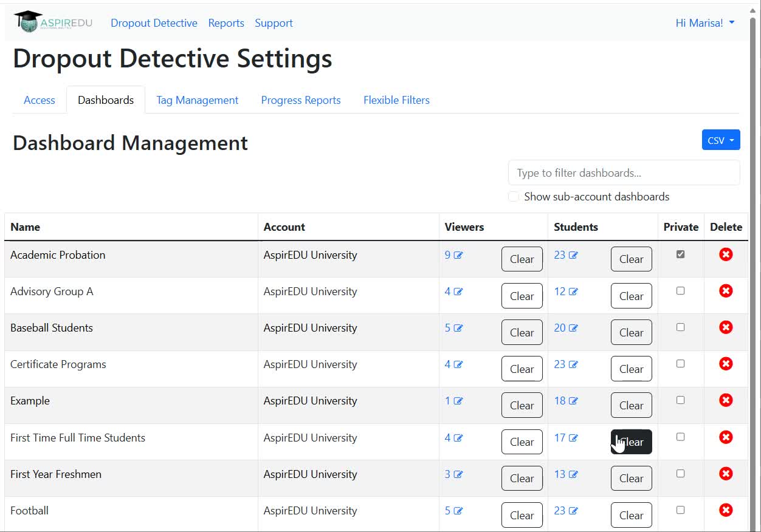This screenshot has width=761, height=532.
Task: Mark Advisory Group A as private
Action: (680, 291)
